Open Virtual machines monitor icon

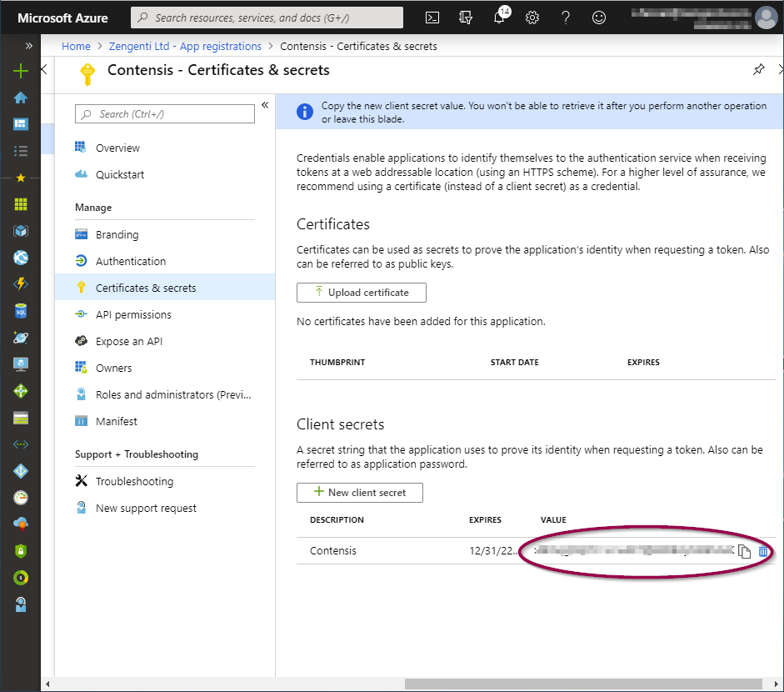click(21, 364)
